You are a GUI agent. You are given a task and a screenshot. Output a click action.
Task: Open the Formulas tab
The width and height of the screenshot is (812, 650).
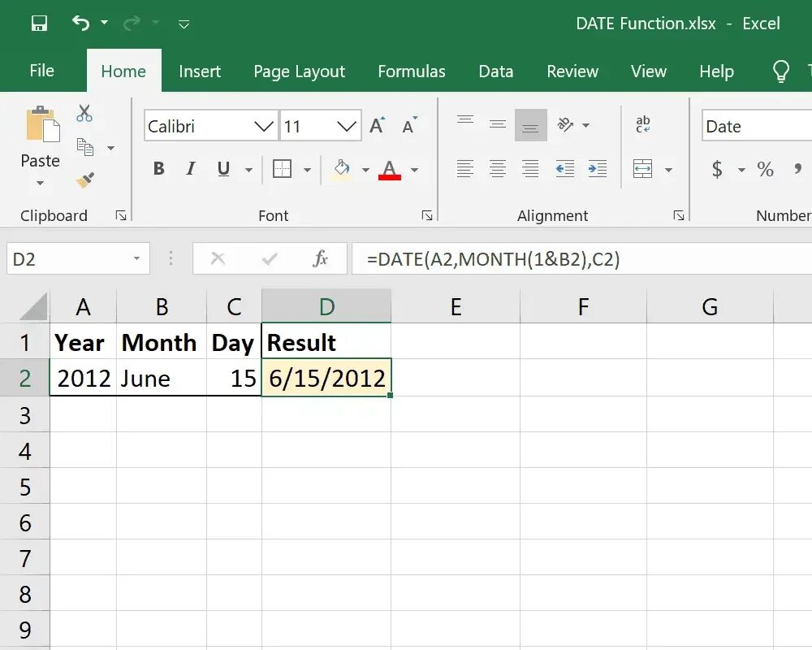412,71
